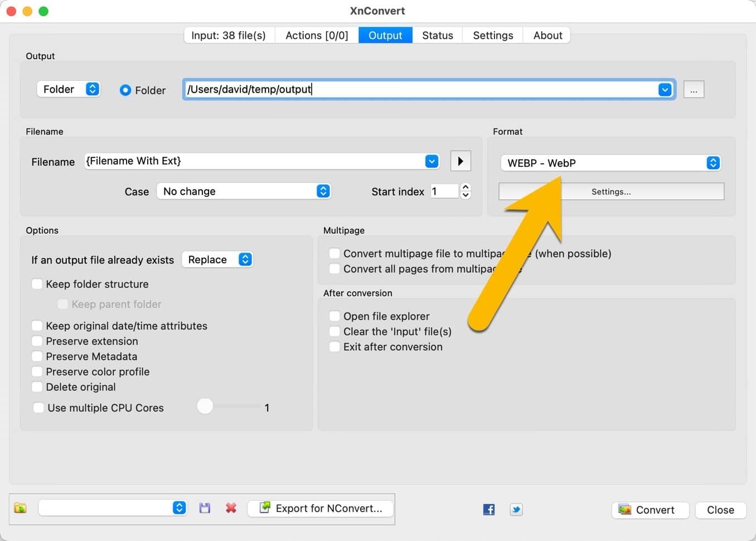The height and width of the screenshot is (541, 756).
Task: Open the WEBP format dropdown
Action: point(611,163)
